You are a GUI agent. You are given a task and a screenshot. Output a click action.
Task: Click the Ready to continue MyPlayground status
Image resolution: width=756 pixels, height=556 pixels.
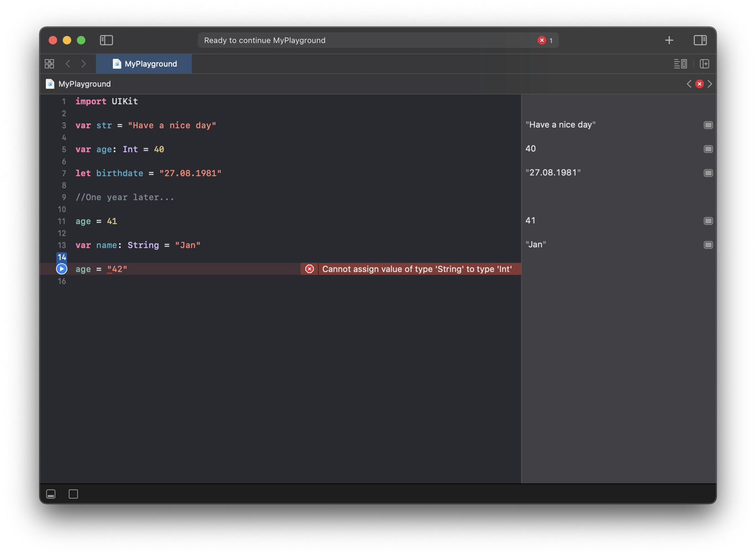click(x=265, y=40)
